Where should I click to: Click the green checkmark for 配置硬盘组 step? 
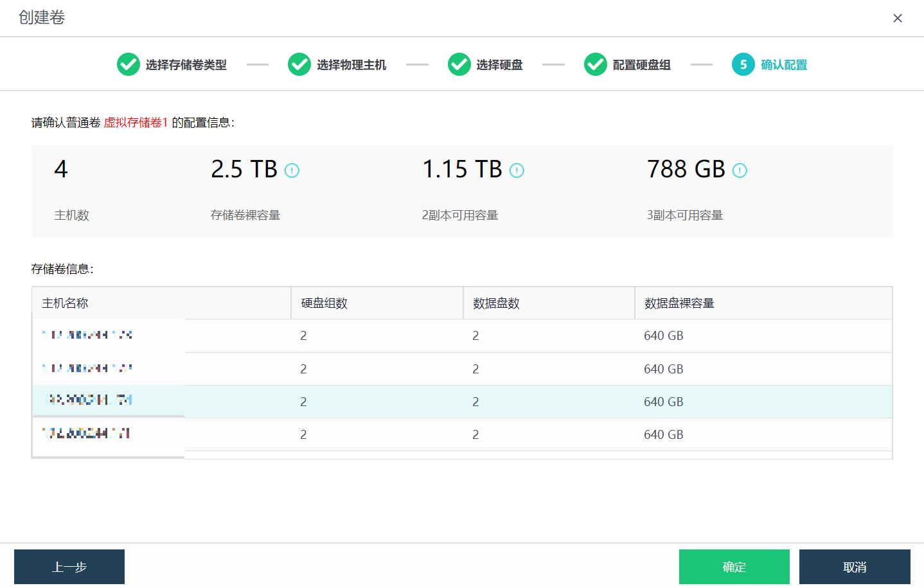point(596,64)
